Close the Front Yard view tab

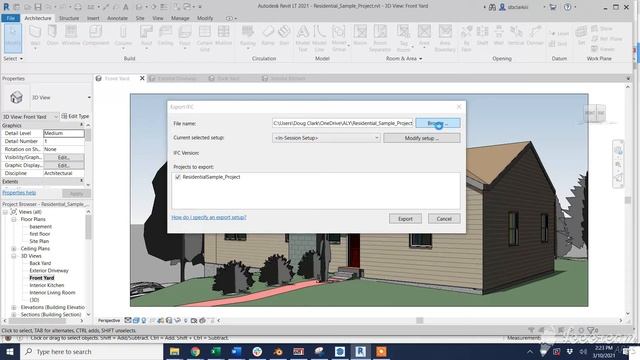point(142,78)
